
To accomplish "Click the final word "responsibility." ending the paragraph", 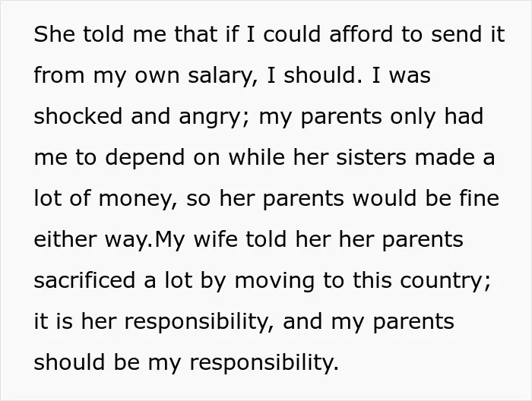I will (x=264, y=363).
